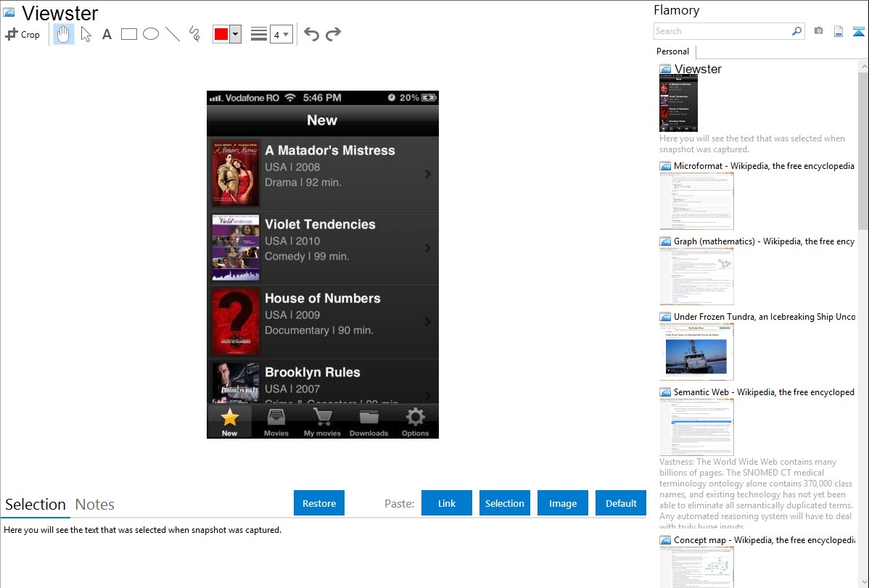Click the chevron on A Matador's Mistress row
869x588 pixels.
(428, 174)
